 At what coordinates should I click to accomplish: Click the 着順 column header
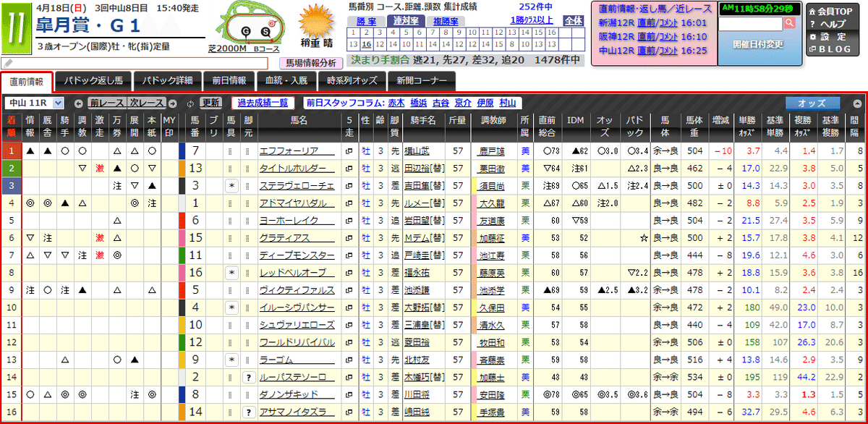[12, 127]
